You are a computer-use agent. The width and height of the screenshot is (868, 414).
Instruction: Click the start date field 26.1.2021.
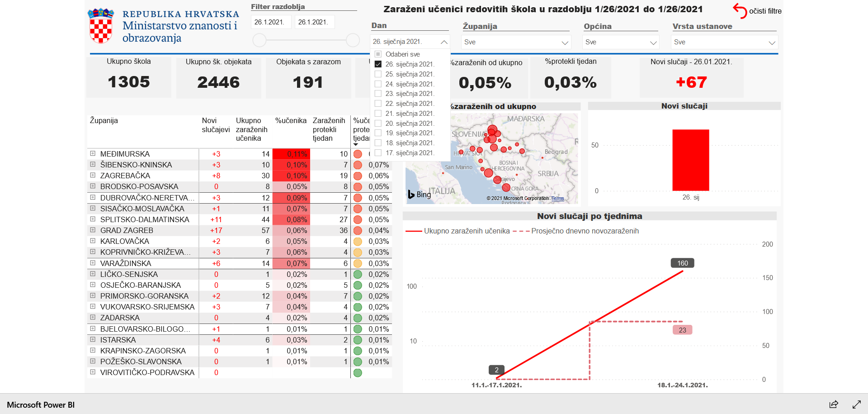(271, 22)
